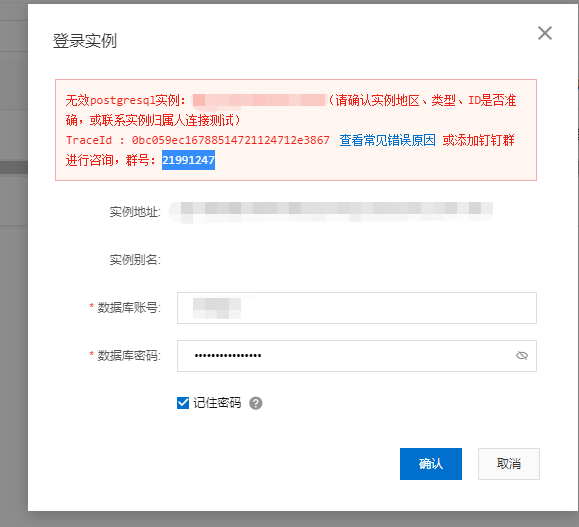The image size is (579, 527).
Task: Click the 实例地址 label
Action: [135, 212]
